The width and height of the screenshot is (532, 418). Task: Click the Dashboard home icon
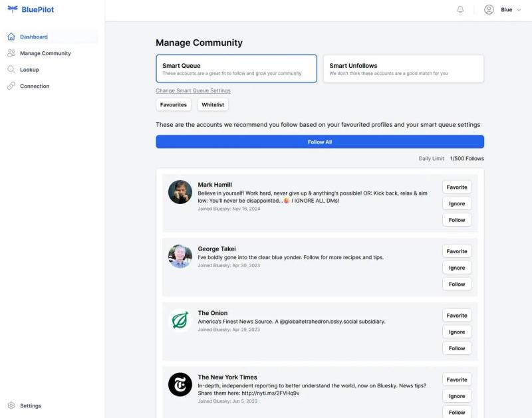tap(11, 37)
